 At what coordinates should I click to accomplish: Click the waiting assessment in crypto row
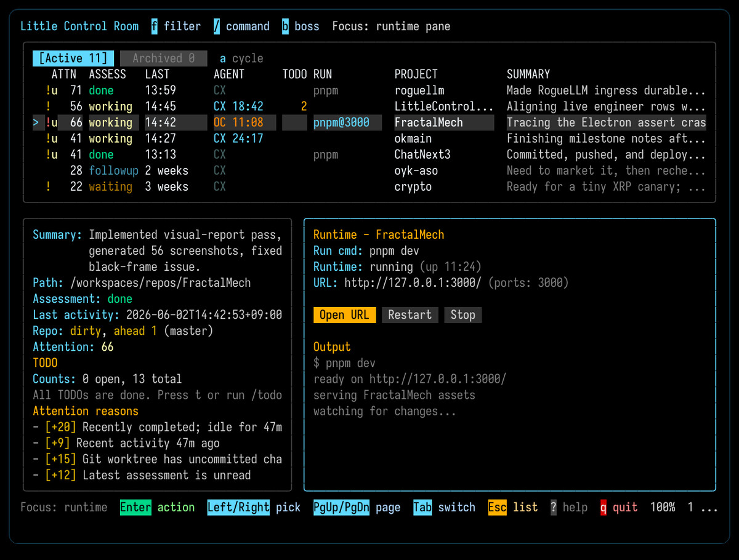[x=111, y=186]
